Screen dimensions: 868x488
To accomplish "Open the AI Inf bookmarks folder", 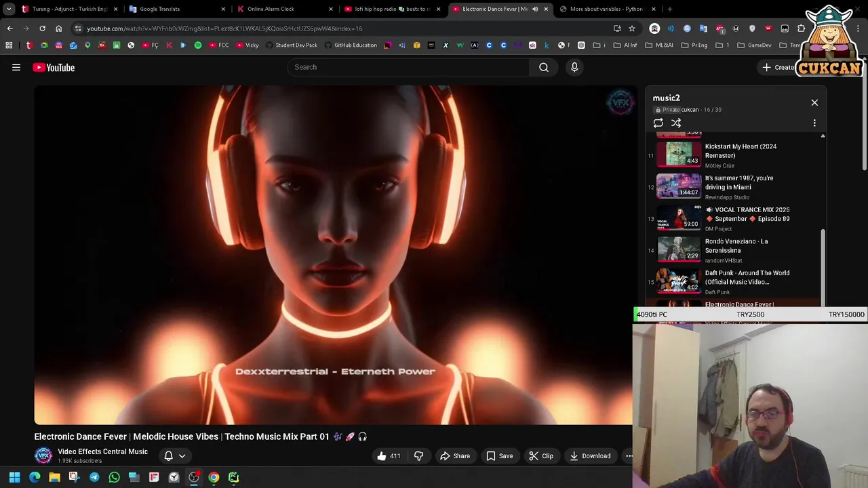I will pos(625,45).
